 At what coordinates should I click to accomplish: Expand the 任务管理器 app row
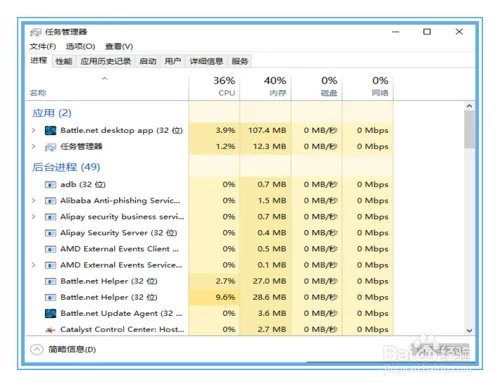click(34, 146)
